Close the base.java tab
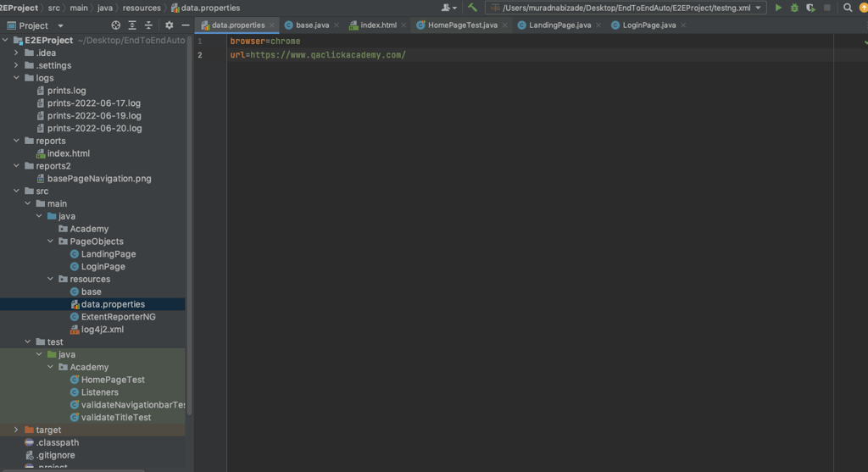The height and width of the screenshot is (472, 868). pyautogui.click(x=337, y=25)
